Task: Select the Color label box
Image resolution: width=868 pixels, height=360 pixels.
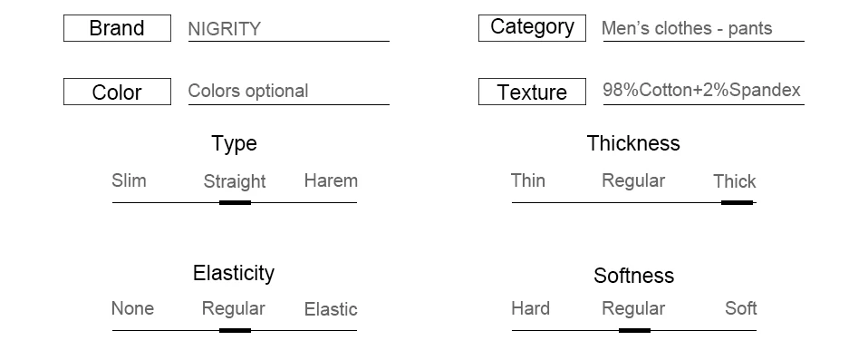Action: tap(118, 92)
